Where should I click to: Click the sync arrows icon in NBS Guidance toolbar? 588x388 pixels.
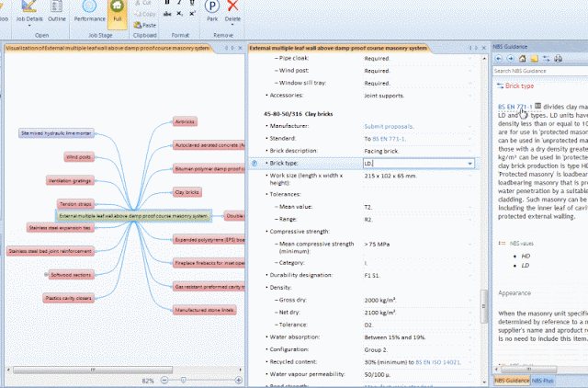(x=547, y=59)
